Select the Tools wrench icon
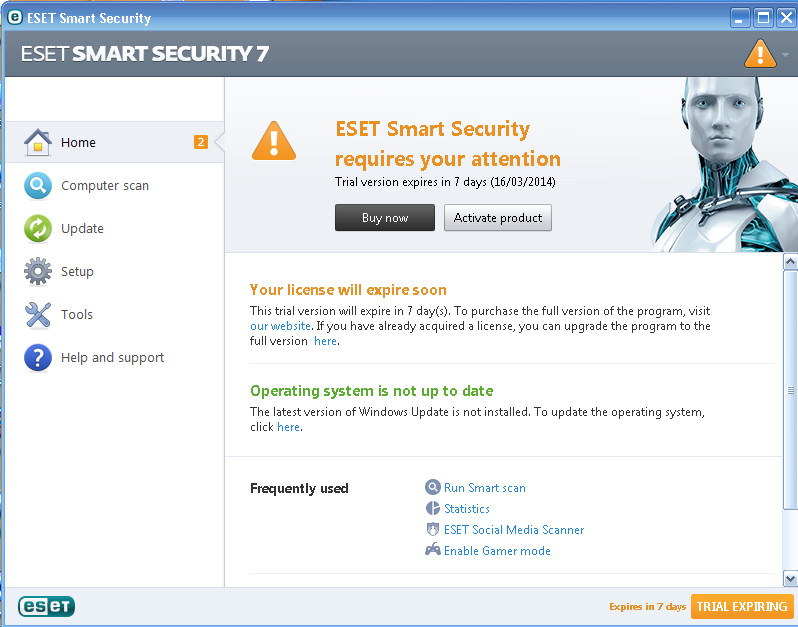Screen dimensions: 798x627 tap(38, 315)
